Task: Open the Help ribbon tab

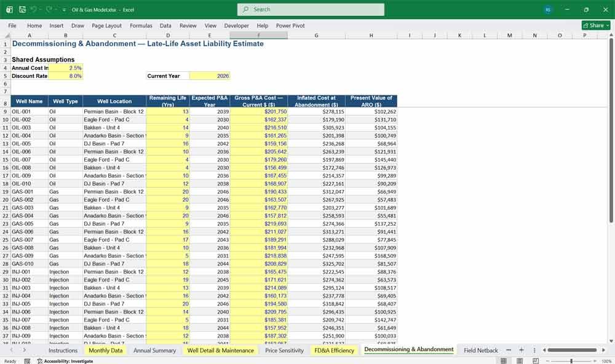Action: coord(263,25)
